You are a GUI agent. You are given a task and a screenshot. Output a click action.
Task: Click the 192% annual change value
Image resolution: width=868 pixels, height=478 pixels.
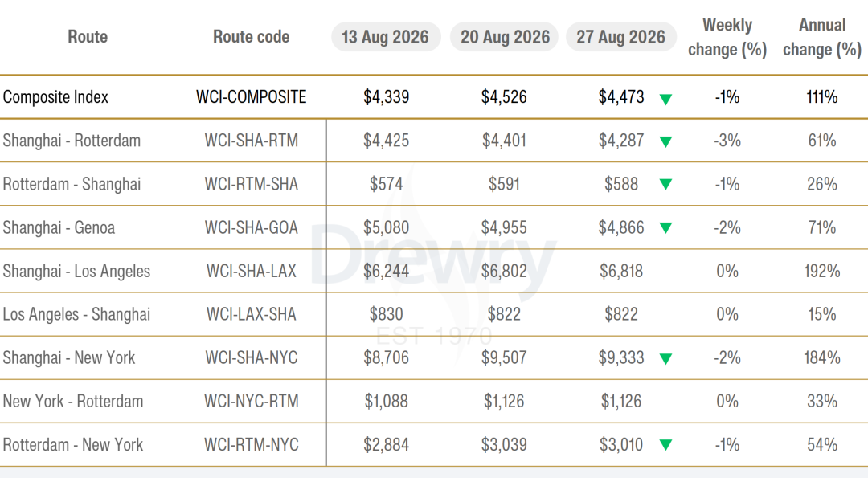(x=822, y=271)
